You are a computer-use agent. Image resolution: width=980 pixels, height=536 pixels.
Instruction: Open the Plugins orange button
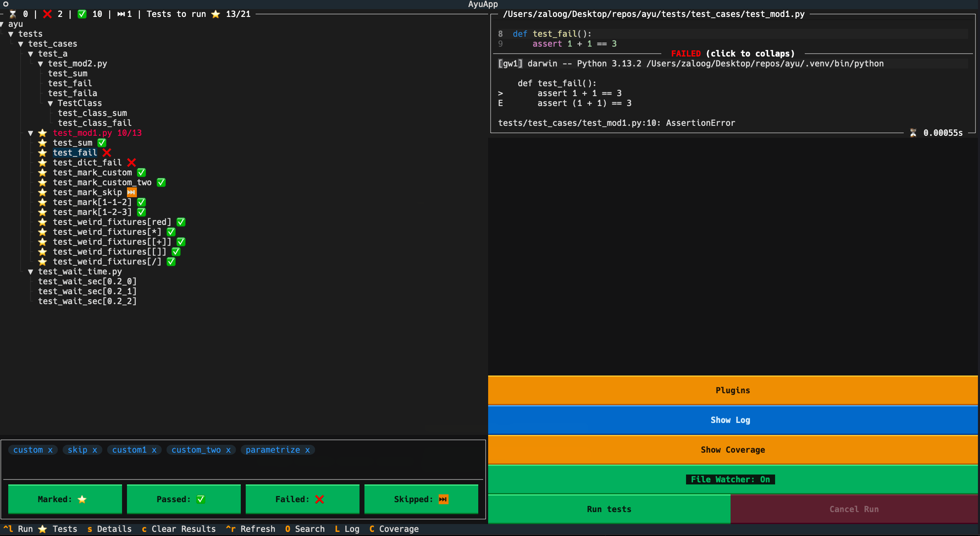733,390
